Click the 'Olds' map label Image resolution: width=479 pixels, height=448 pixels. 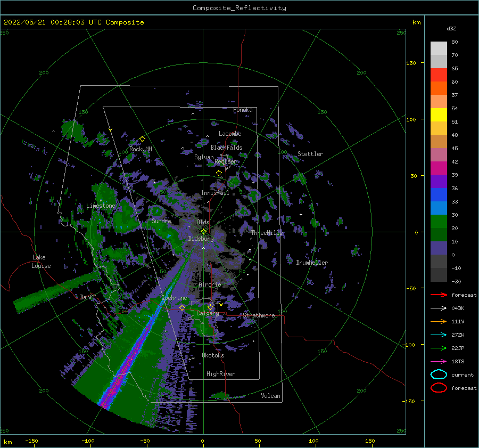coord(203,222)
